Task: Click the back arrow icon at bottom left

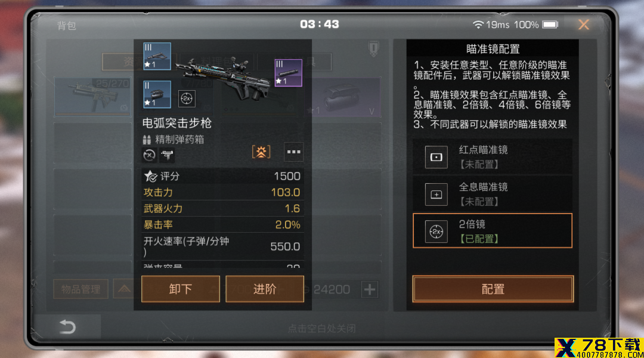Action: pos(68,327)
